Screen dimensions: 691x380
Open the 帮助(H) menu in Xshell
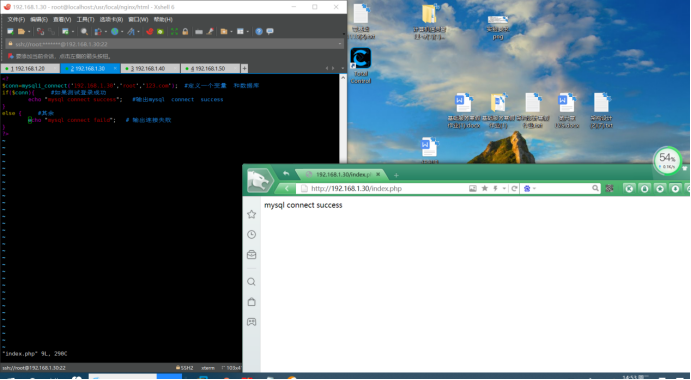[163, 19]
